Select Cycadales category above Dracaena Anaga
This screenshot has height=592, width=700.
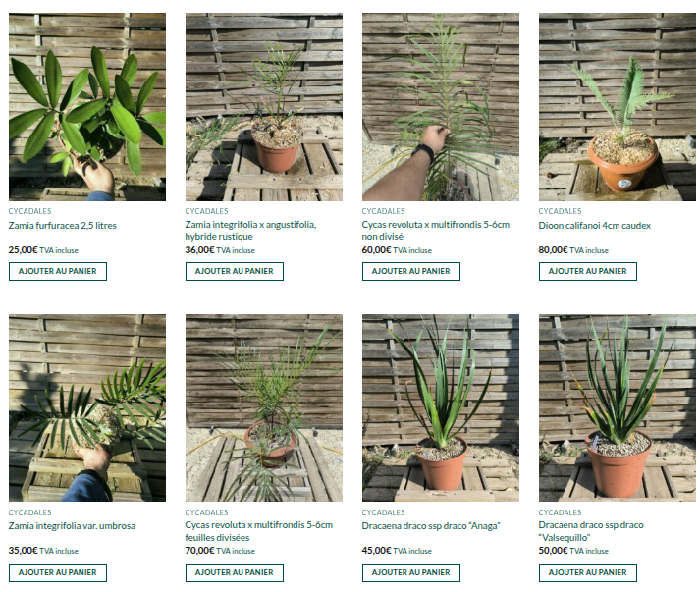[384, 512]
